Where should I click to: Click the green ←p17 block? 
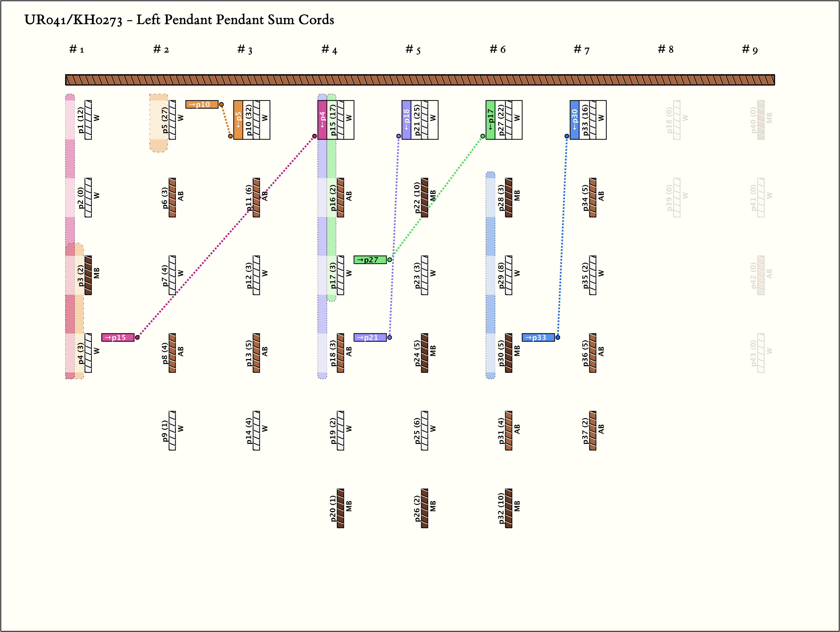(490, 120)
